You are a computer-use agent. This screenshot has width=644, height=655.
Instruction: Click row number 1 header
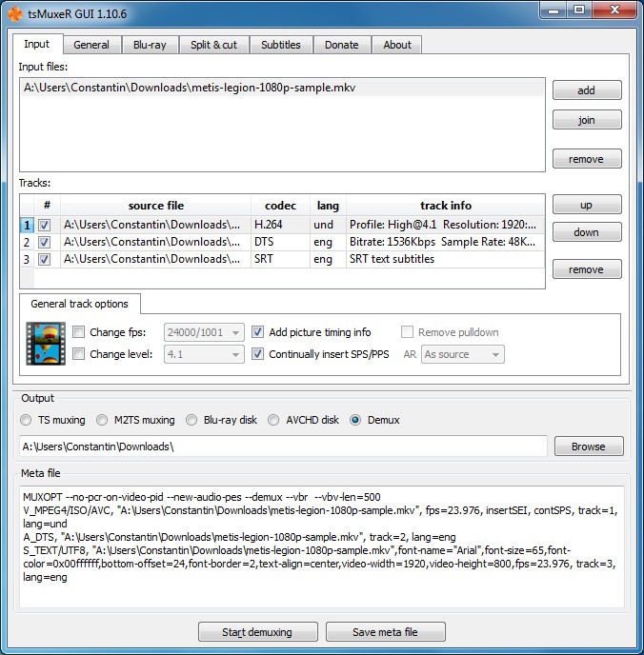click(27, 225)
